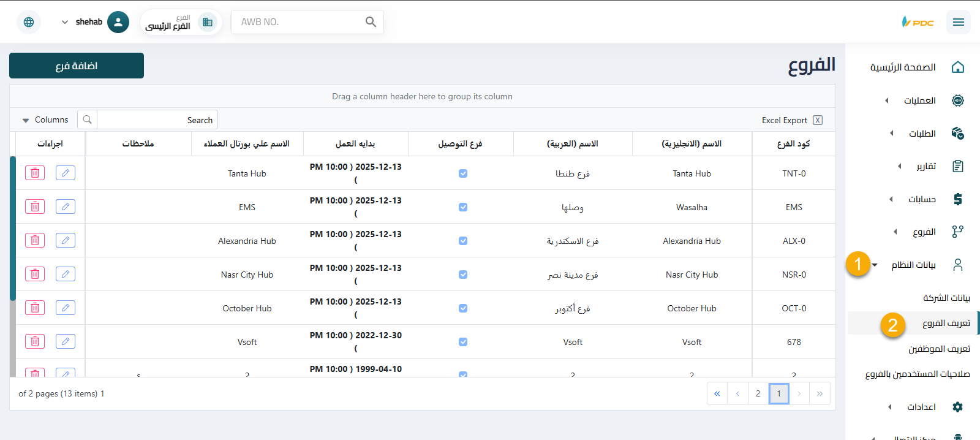Click the settings gear icon
Screen dimensions: 980x440
pos(958,407)
